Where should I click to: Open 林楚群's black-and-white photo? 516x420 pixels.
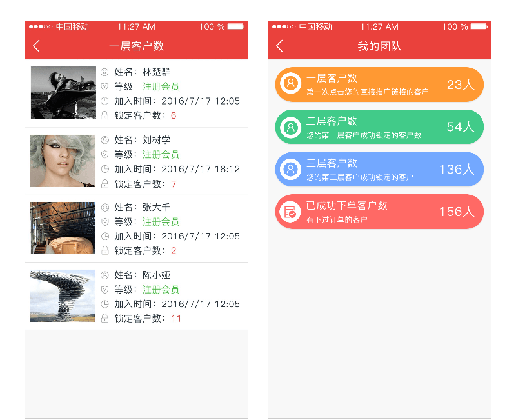63,92
